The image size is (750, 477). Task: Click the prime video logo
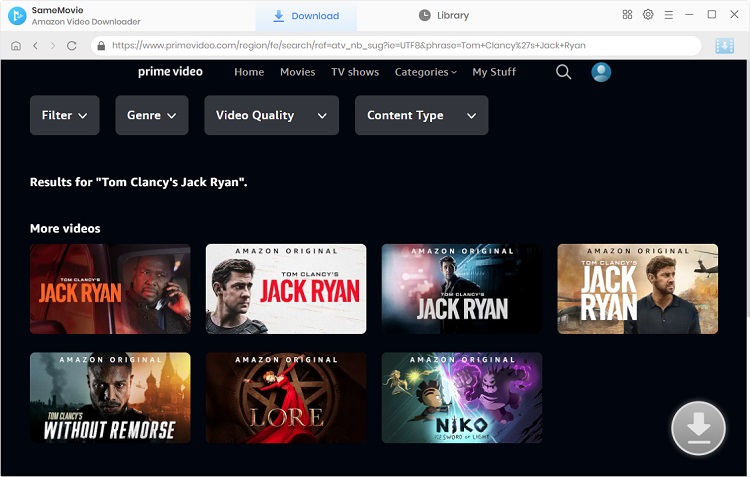point(170,72)
